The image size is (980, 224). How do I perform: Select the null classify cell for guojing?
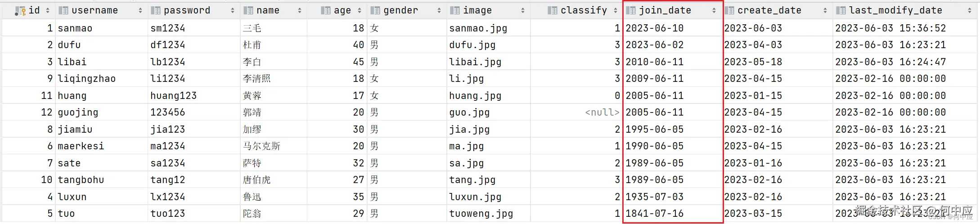coord(602,112)
